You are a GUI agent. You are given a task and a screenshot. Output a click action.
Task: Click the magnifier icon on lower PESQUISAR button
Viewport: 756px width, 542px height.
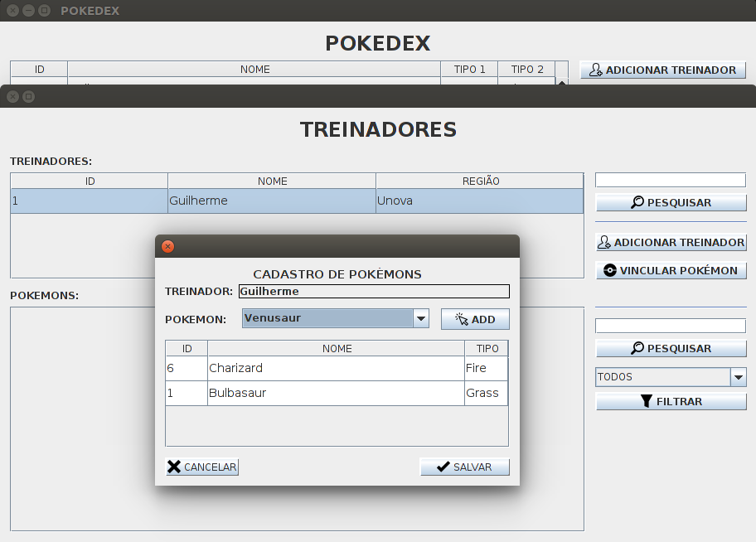click(637, 348)
